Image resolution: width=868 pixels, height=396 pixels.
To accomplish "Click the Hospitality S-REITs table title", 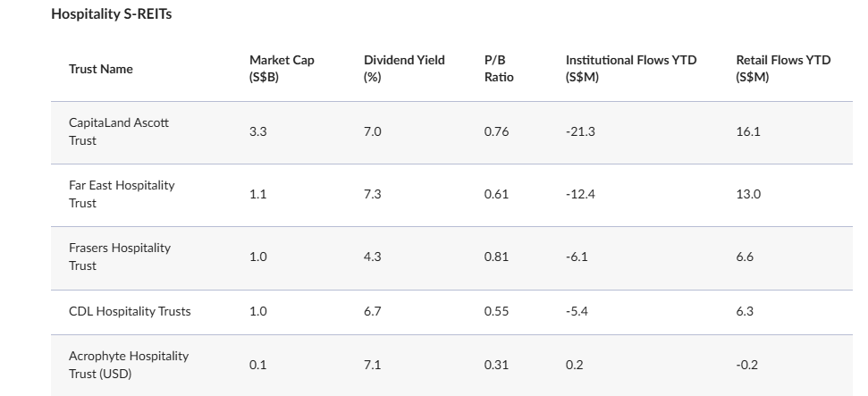I will tap(112, 13).
